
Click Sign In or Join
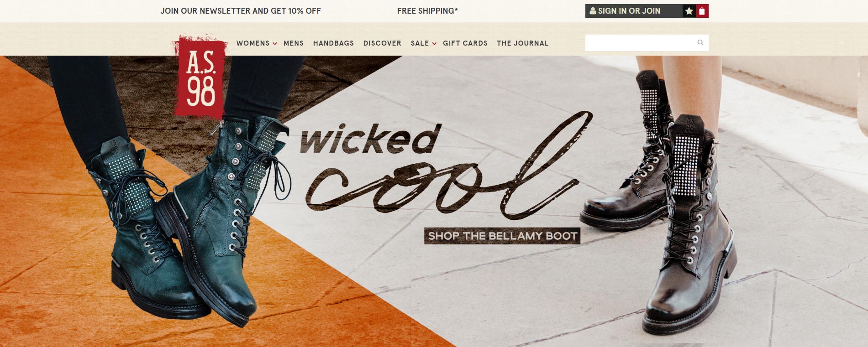point(629,11)
